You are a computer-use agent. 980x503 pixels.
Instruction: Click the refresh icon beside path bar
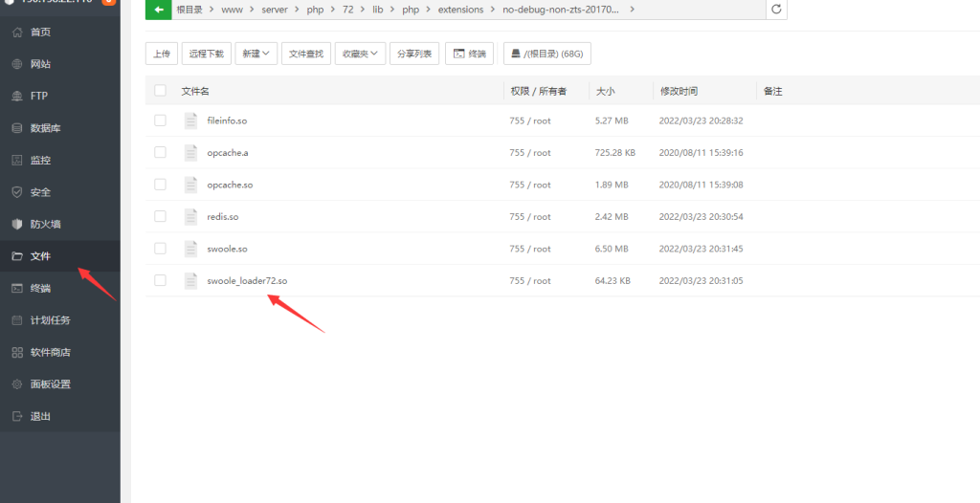coord(777,10)
